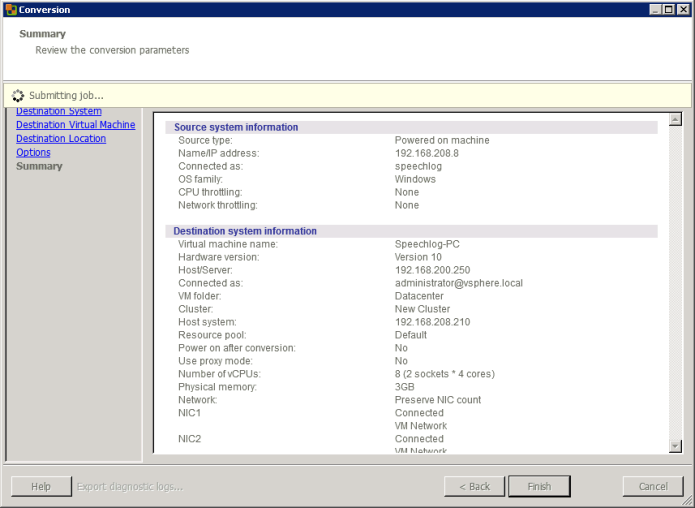
Task: Click the summary scrollbar down arrow
Action: tap(675, 446)
